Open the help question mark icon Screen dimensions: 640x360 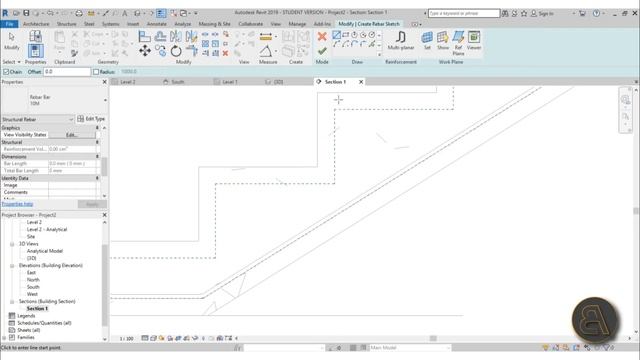(596, 13)
